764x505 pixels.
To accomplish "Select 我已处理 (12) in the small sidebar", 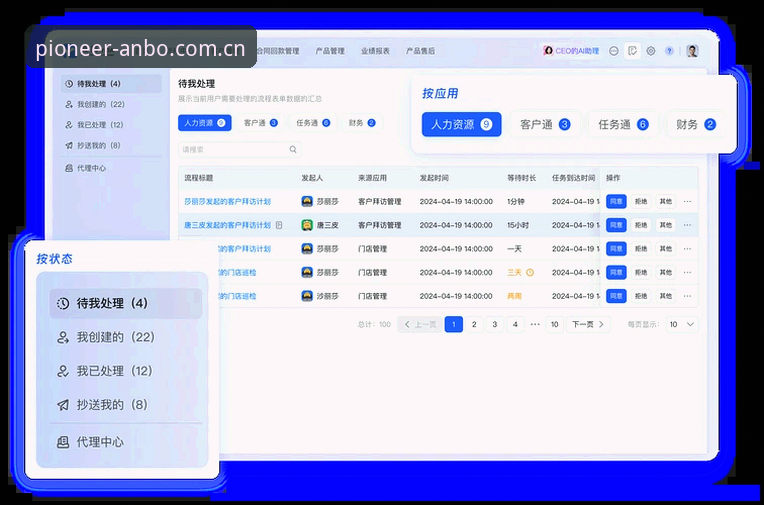I will pyautogui.click(x=112, y=125).
